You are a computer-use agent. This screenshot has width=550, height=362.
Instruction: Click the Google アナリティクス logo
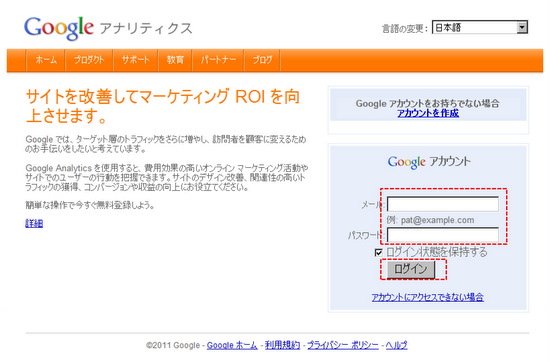pyautogui.click(x=108, y=28)
